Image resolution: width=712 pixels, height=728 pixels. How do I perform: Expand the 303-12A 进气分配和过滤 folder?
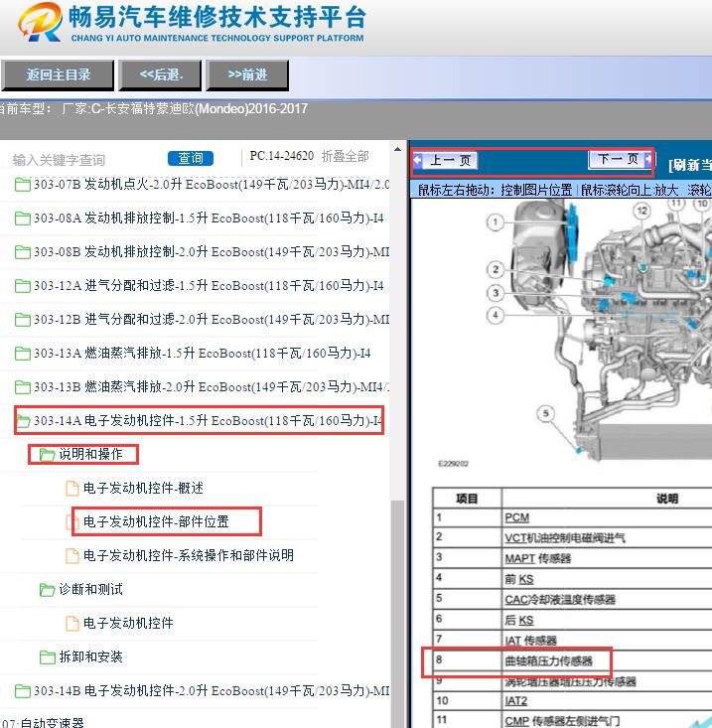pyautogui.click(x=22, y=285)
